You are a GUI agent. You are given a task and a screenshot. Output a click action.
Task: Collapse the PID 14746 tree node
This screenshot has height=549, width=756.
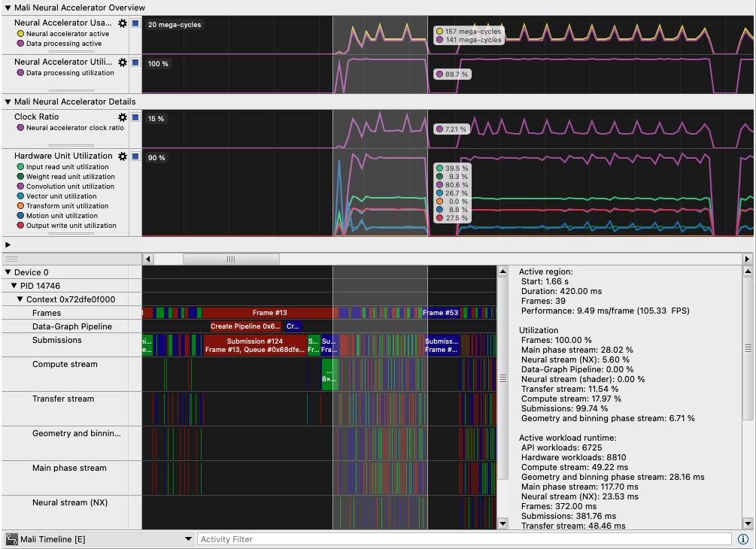[14, 286]
